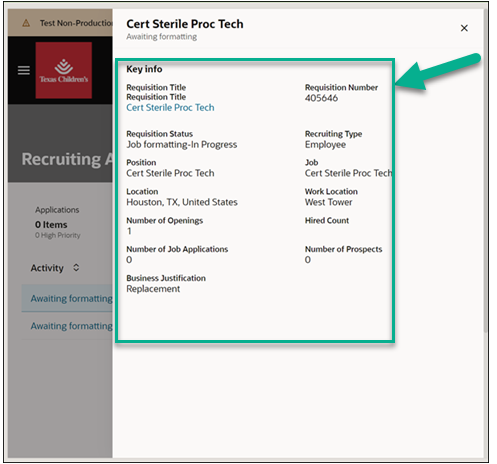
Task: Click the Key info section heading
Action: click(144, 69)
